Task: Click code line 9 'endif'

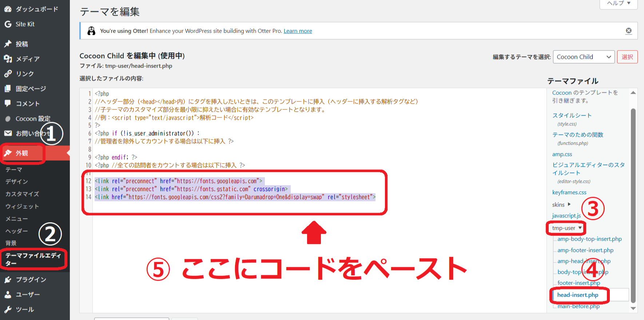Action: [x=120, y=157]
